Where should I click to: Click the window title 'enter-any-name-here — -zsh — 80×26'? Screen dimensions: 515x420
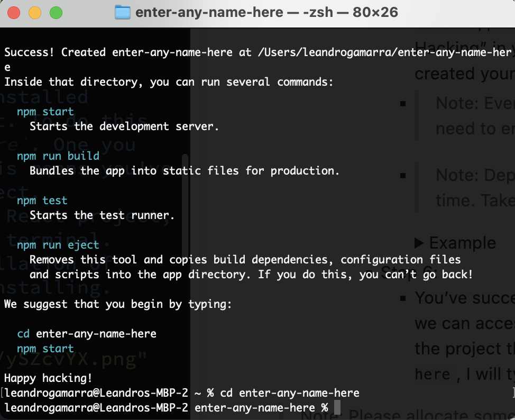pyautogui.click(x=266, y=13)
